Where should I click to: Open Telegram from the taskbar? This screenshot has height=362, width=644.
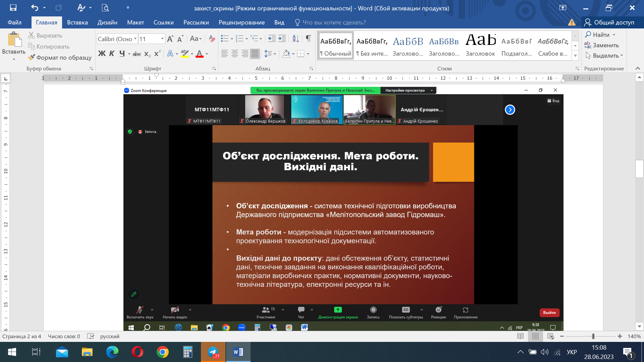(x=213, y=352)
